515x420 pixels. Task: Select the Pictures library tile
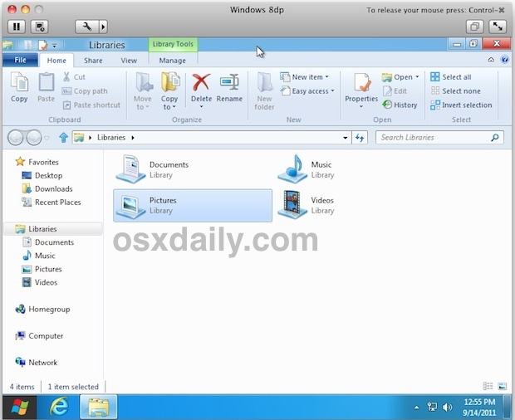pos(193,205)
